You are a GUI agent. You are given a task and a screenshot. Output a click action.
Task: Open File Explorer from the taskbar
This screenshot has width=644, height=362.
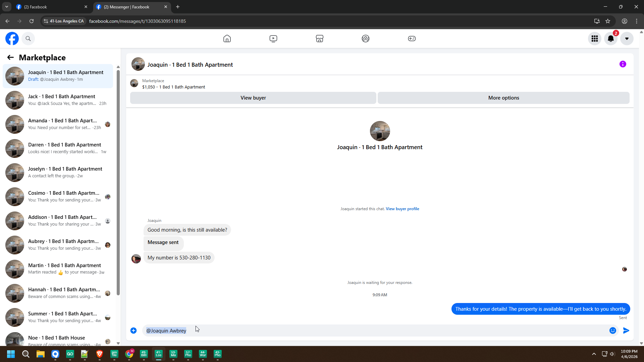pyautogui.click(x=41, y=354)
